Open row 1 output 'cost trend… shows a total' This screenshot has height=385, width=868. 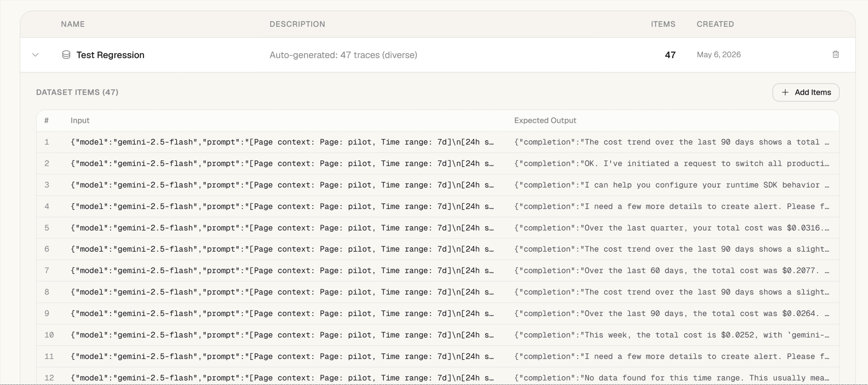tap(671, 142)
